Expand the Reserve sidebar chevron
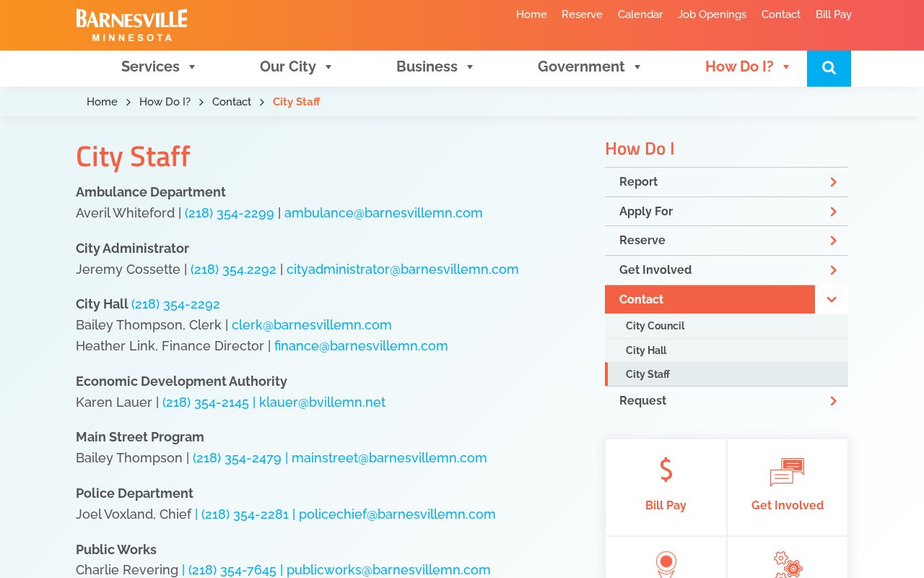 tap(833, 241)
